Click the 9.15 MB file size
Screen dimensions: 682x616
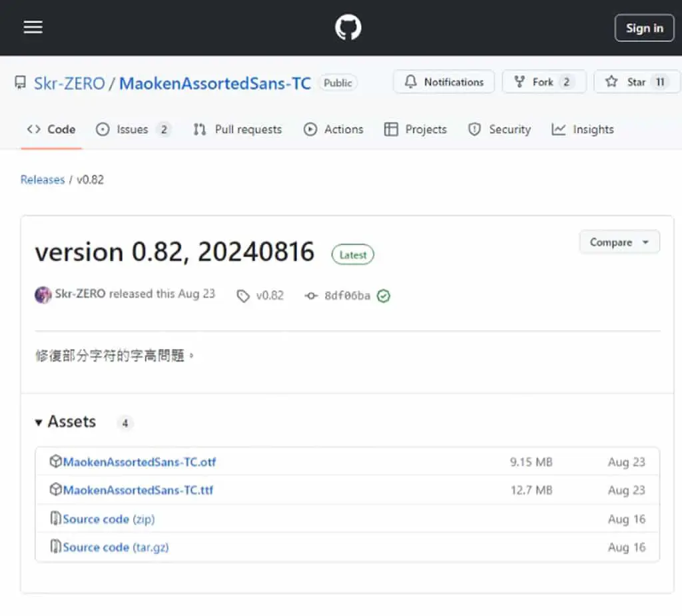531,462
